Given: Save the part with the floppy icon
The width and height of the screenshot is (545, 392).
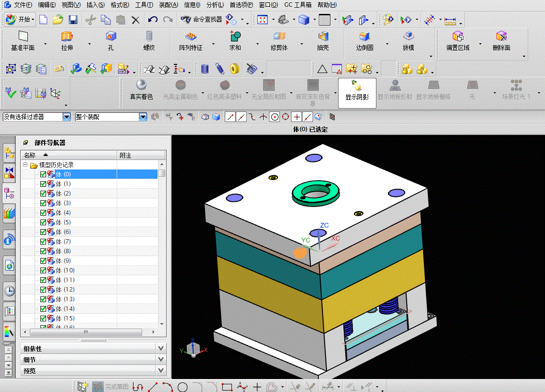Looking at the screenshot, I should 73,20.
